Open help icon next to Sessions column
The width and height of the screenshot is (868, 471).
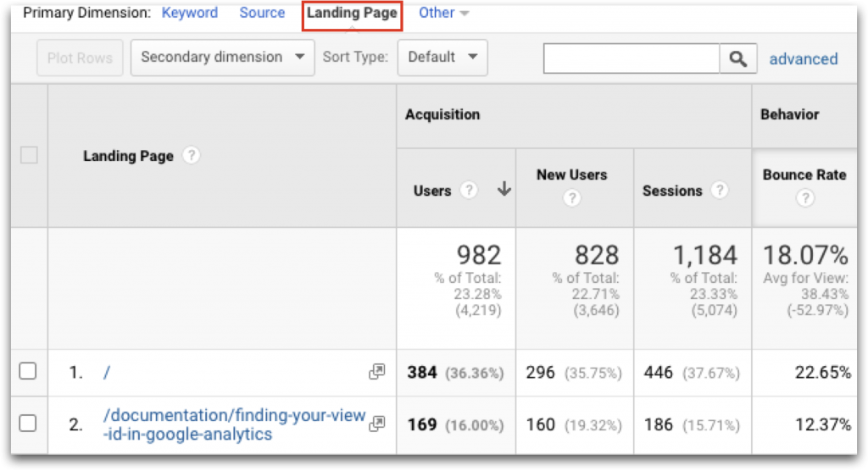719,190
